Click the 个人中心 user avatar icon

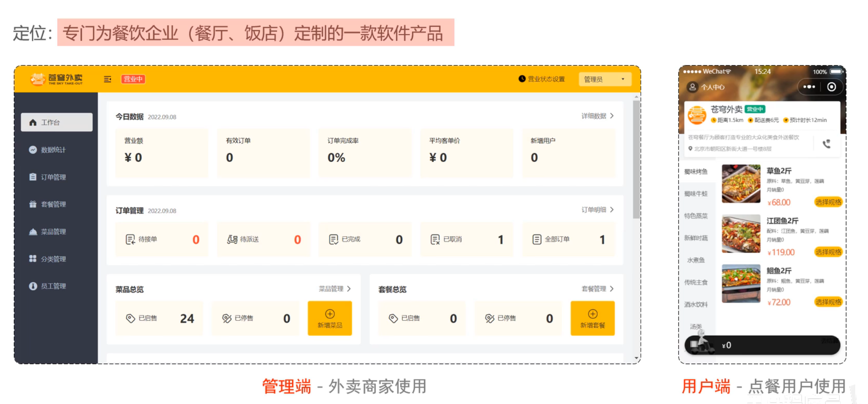click(692, 87)
